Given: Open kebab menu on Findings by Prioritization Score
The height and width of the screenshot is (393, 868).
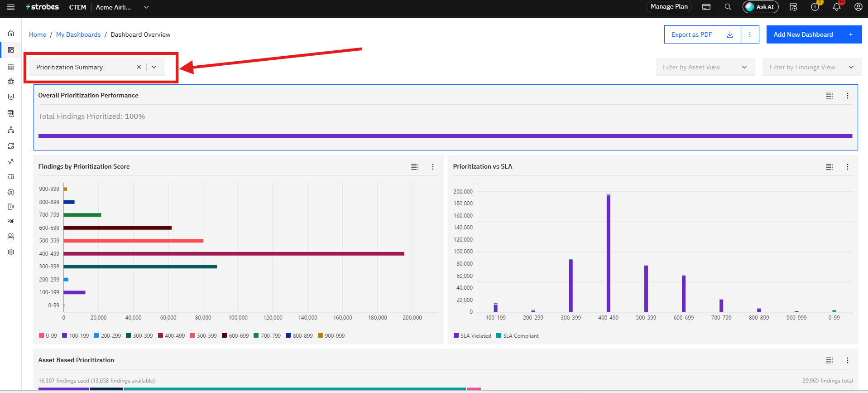Looking at the screenshot, I should coord(433,167).
